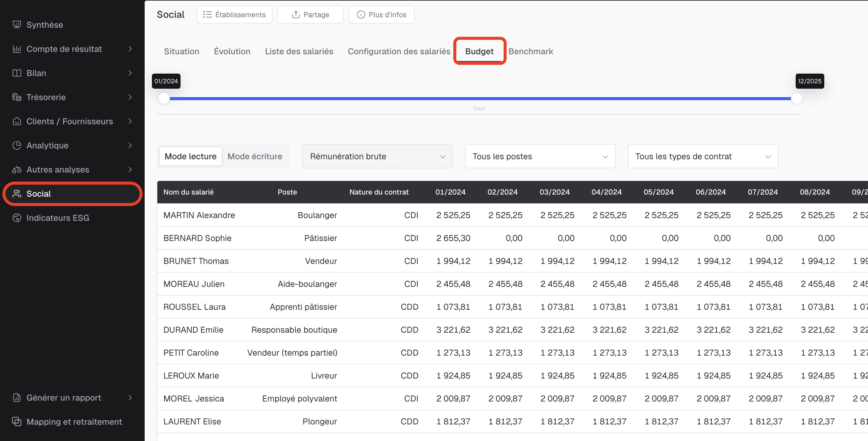Viewport: 868px width, 441px height.
Task: Click the Compte de résultat bar chart icon
Action: tap(17, 49)
